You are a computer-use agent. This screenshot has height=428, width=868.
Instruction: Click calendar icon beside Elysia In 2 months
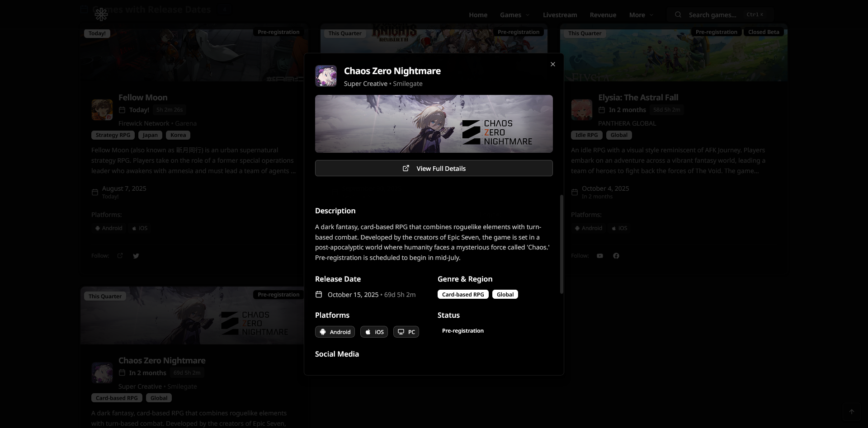(602, 110)
